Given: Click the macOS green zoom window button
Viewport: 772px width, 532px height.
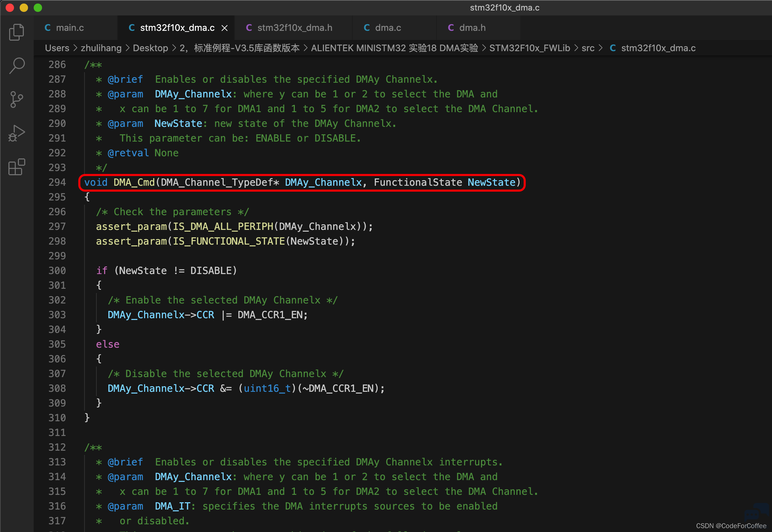Looking at the screenshot, I should pos(38,8).
